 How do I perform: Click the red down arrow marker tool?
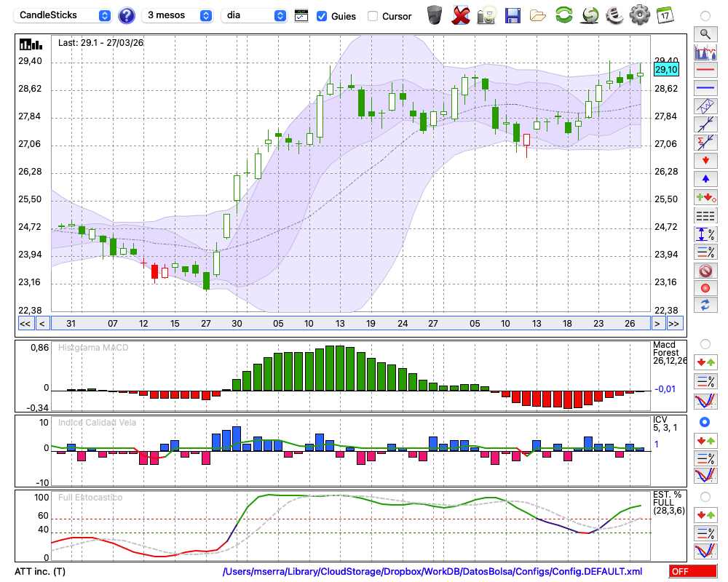click(705, 160)
